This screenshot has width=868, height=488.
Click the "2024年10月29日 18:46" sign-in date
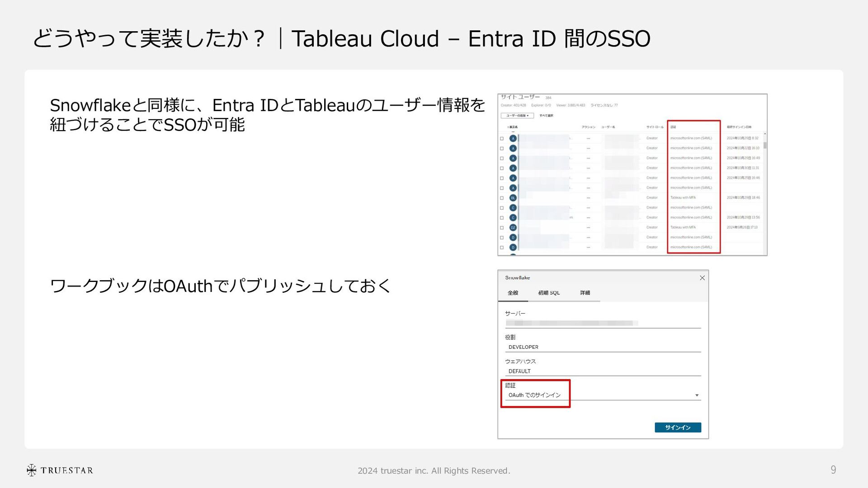pos(743,198)
